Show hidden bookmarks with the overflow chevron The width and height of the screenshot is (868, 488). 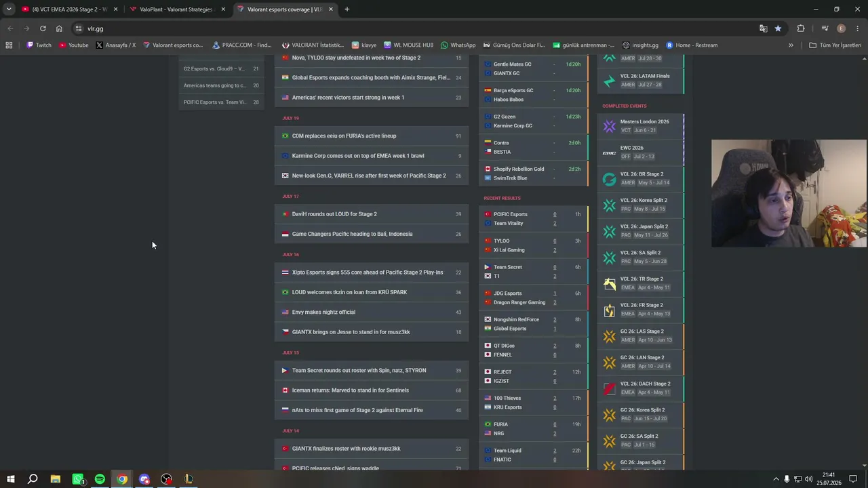pyautogui.click(x=791, y=45)
